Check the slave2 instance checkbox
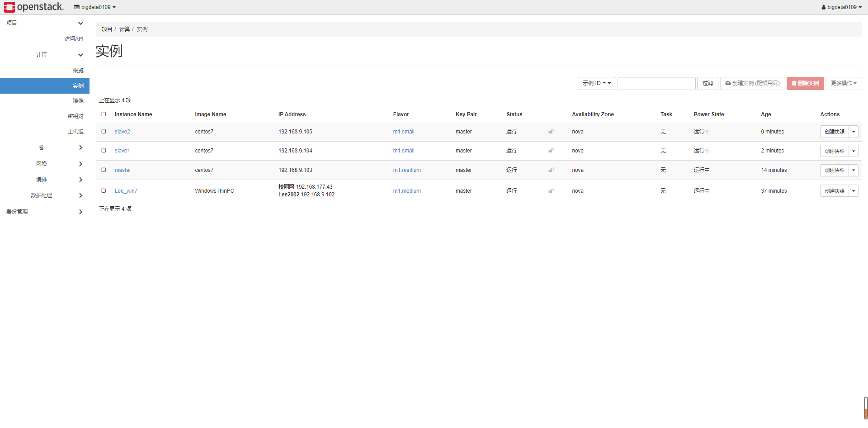 click(x=104, y=132)
